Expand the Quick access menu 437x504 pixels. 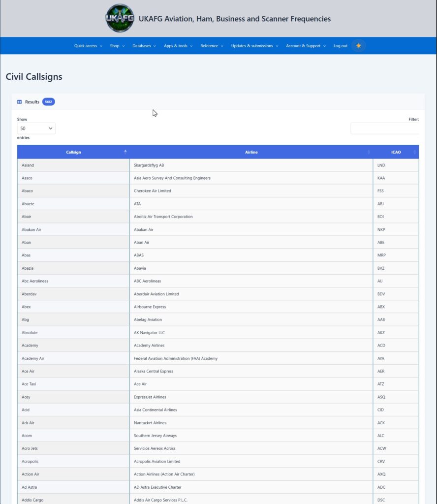[x=89, y=46]
